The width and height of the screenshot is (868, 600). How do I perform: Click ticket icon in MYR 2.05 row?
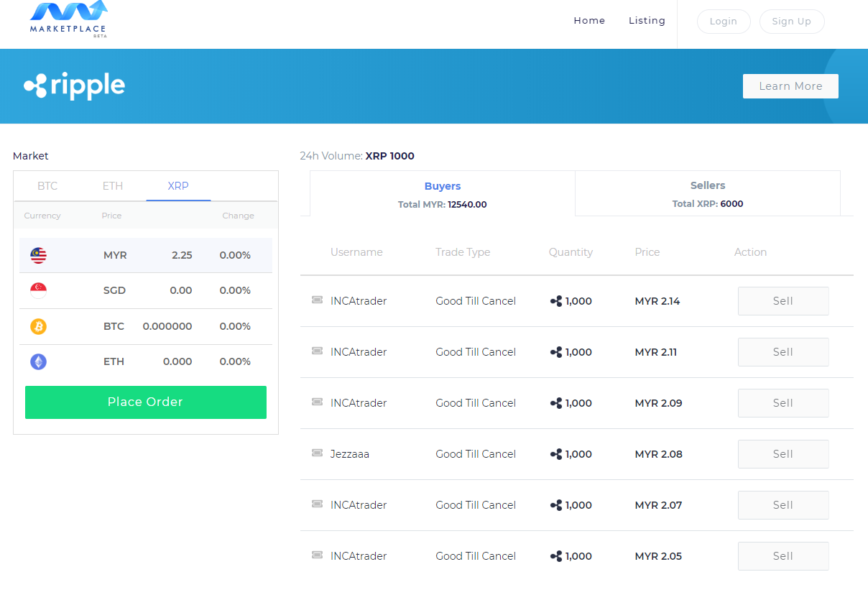(x=317, y=555)
